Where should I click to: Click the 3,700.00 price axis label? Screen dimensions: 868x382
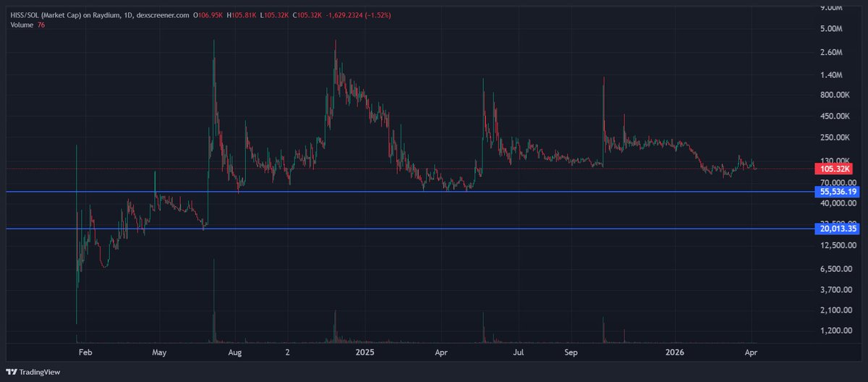point(835,290)
